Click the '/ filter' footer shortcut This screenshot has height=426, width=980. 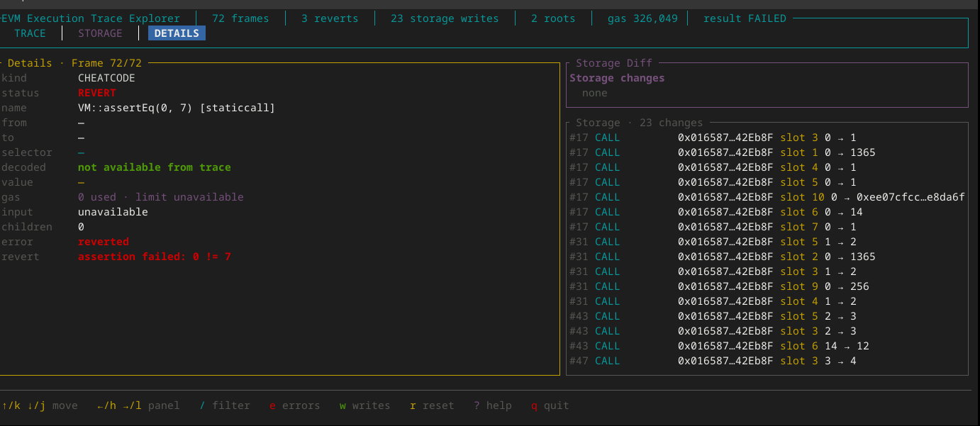[225, 405]
